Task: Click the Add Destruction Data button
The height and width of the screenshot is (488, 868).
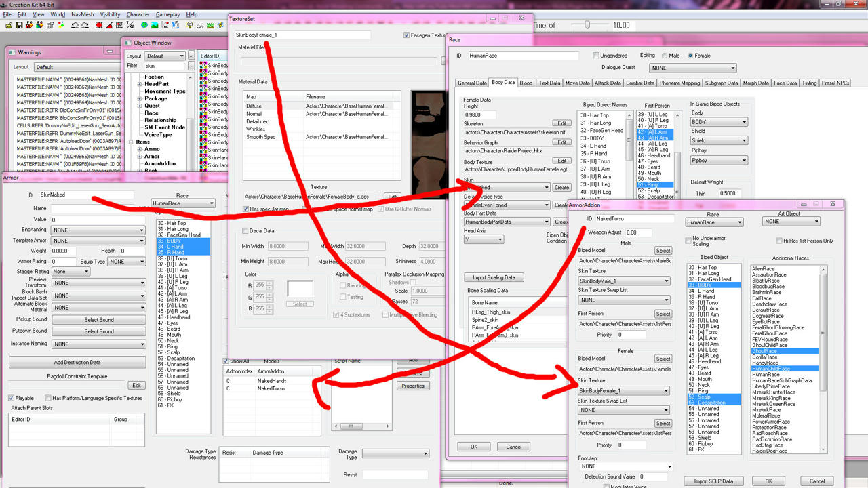Action: [77, 363]
